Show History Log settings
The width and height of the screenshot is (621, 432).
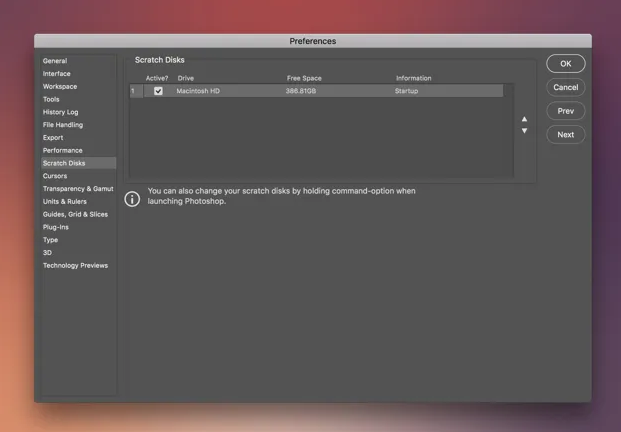61,112
